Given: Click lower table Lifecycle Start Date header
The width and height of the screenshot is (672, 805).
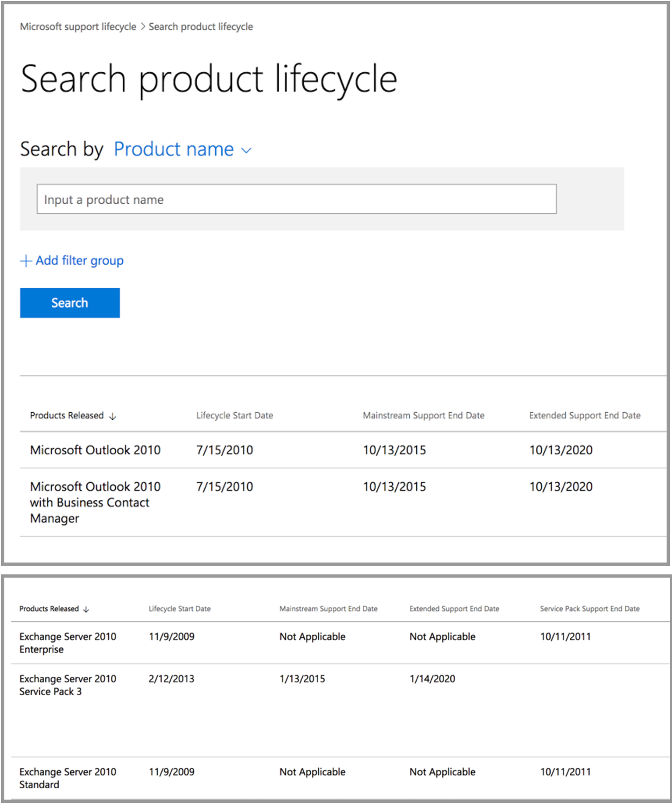Looking at the screenshot, I should tap(180, 609).
